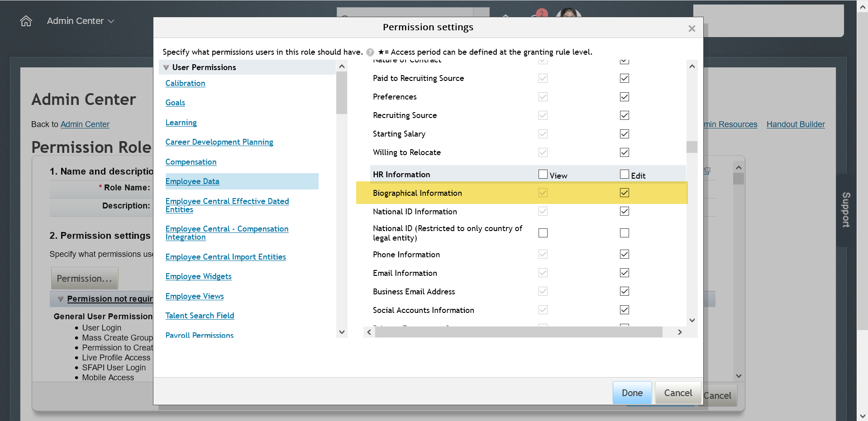The height and width of the screenshot is (421, 868).
Task: Click Admin Center link on background page
Action: point(85,124)
